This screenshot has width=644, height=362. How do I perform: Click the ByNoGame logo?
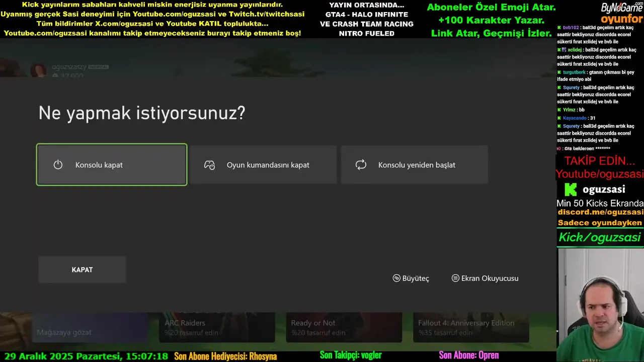622,7
